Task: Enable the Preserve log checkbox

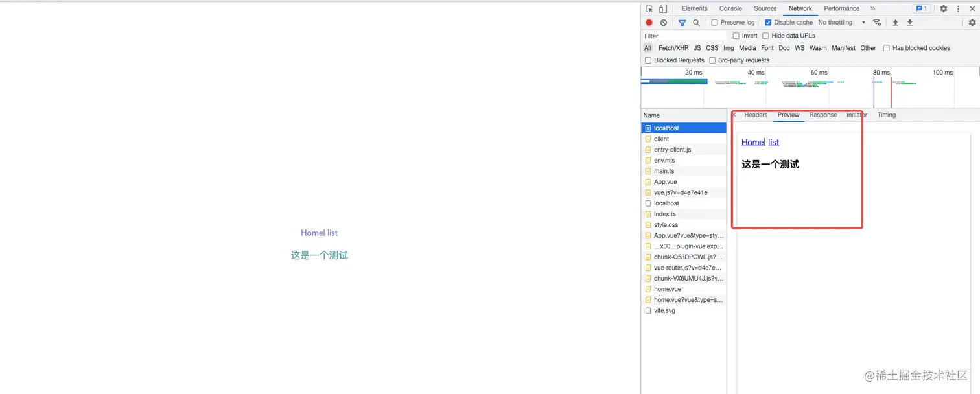Action: coord(715,22)
